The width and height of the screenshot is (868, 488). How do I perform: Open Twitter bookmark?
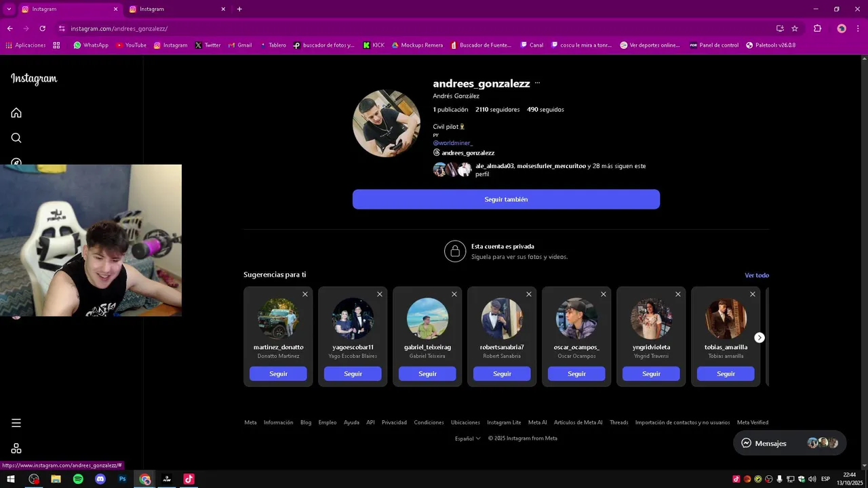coord(208,45)
